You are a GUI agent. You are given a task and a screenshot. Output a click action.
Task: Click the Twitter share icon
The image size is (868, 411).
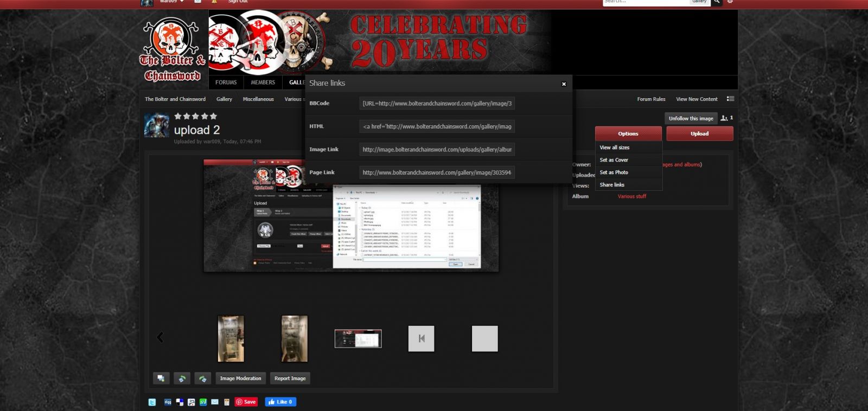tap(152, 402)
